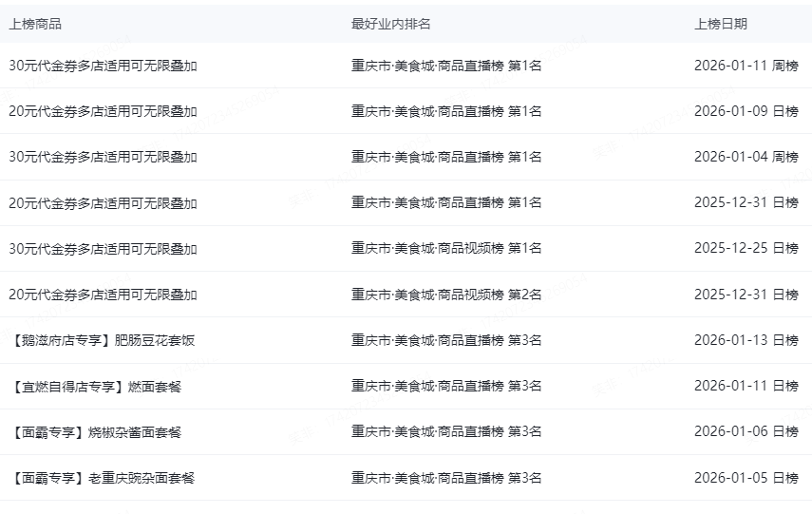
Task: Click the 上榜商品 column header
Action: coord(35,24)
